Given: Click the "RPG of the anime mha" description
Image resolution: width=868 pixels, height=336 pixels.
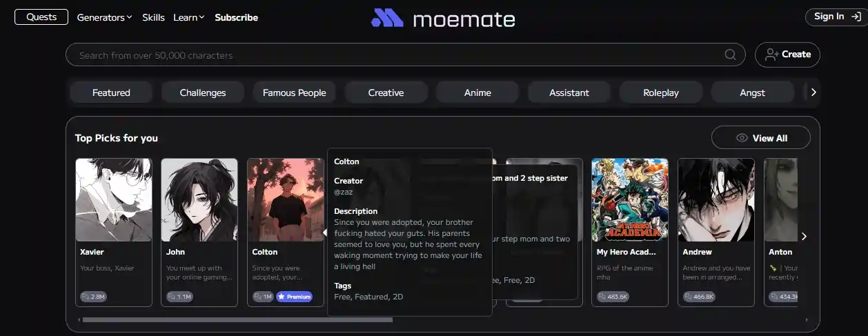Looking at the screenshot, I should (x=624, y=273).
